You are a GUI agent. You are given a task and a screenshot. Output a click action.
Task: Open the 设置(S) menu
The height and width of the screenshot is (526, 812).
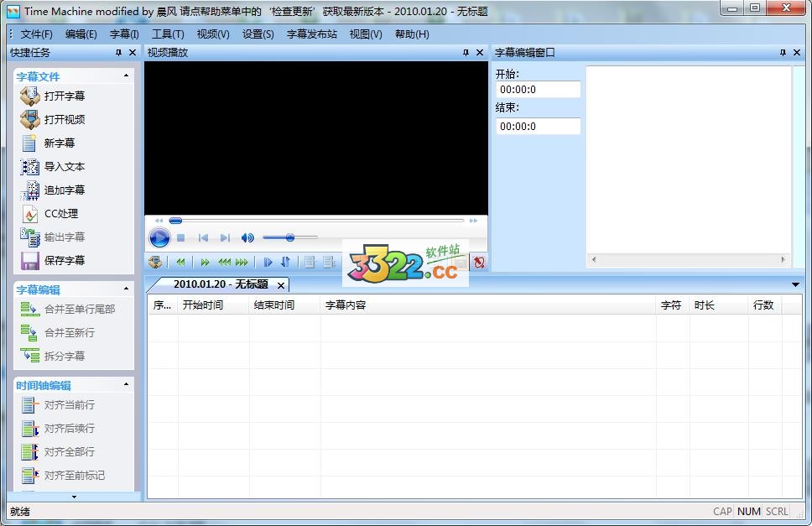point(258,34)
